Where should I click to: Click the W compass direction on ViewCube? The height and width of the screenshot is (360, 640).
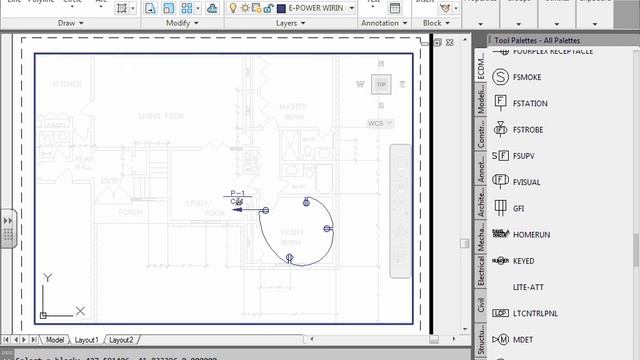point(360,84)
